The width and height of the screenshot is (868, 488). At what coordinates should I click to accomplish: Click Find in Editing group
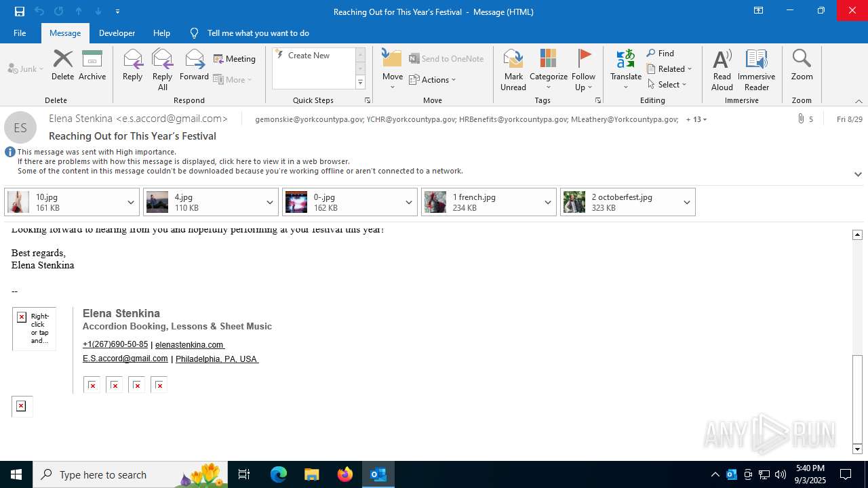click(660, 54)
